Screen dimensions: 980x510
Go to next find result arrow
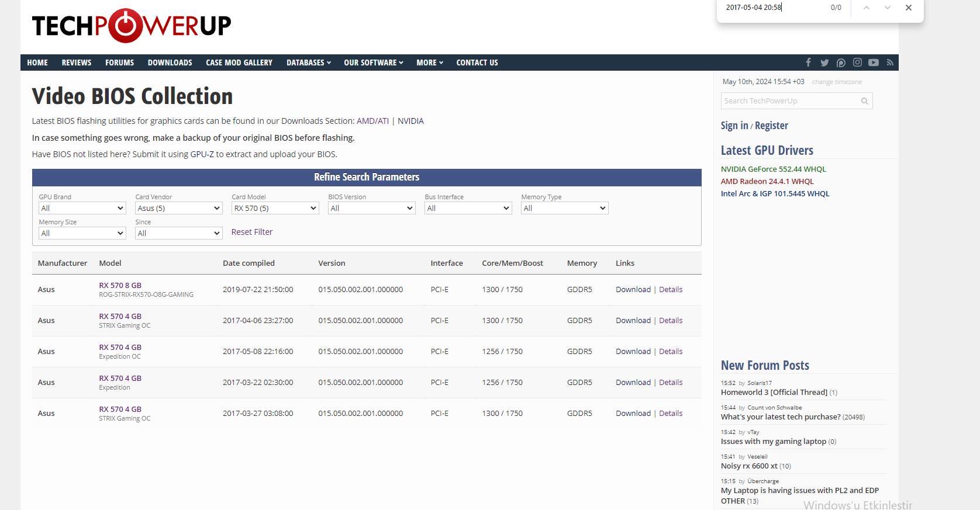click(x=888, y=8)
